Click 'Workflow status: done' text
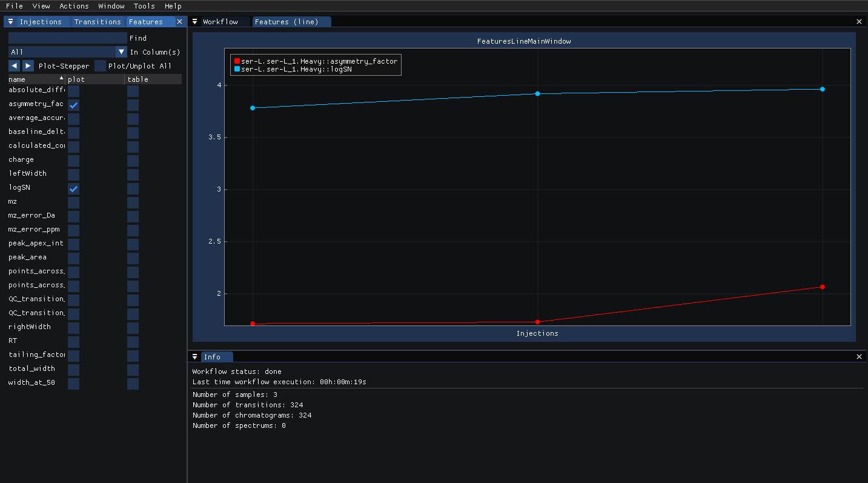868x483 pixels. pos(237,371)
